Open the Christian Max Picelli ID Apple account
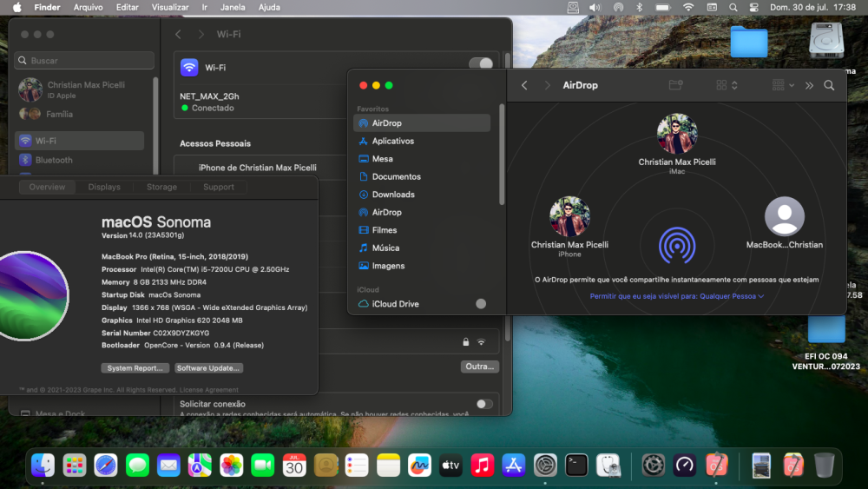Viewport: 868px width, 489px height. [x=80, y=89]
